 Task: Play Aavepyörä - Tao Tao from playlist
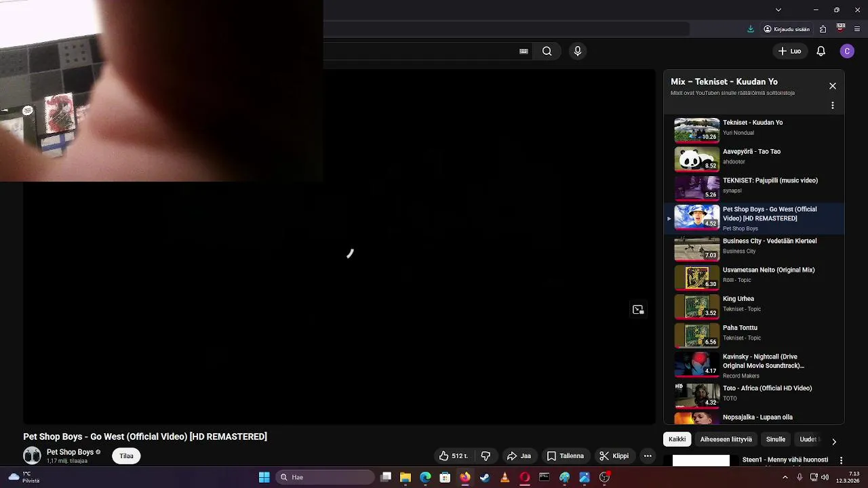click(x=754, y=159)
